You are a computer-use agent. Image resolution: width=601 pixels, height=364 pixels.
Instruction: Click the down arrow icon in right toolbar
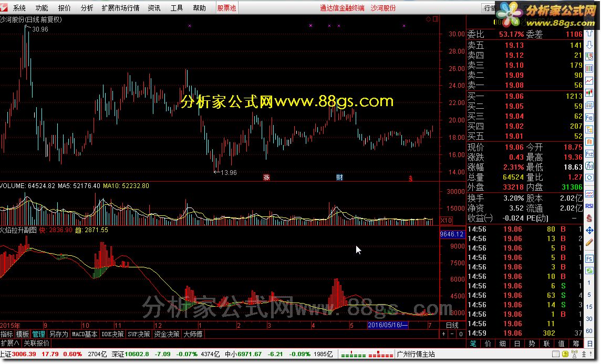[x=589, y=46]
